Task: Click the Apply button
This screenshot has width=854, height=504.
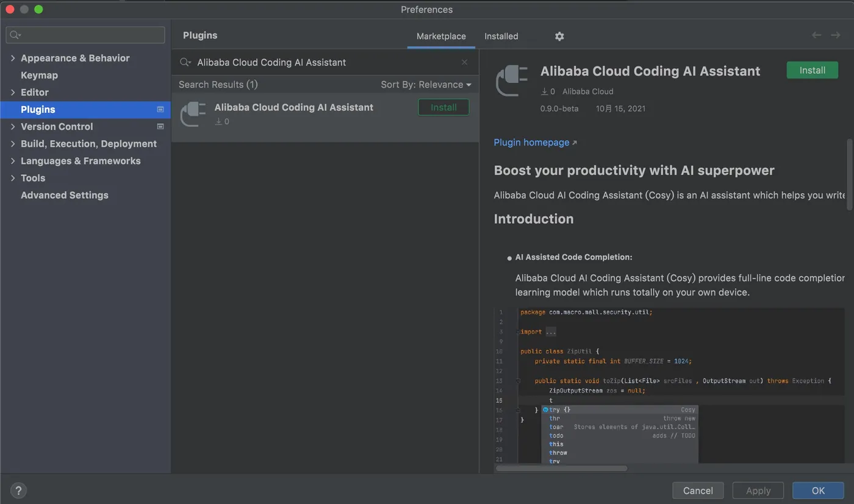Action: (758, 491)
